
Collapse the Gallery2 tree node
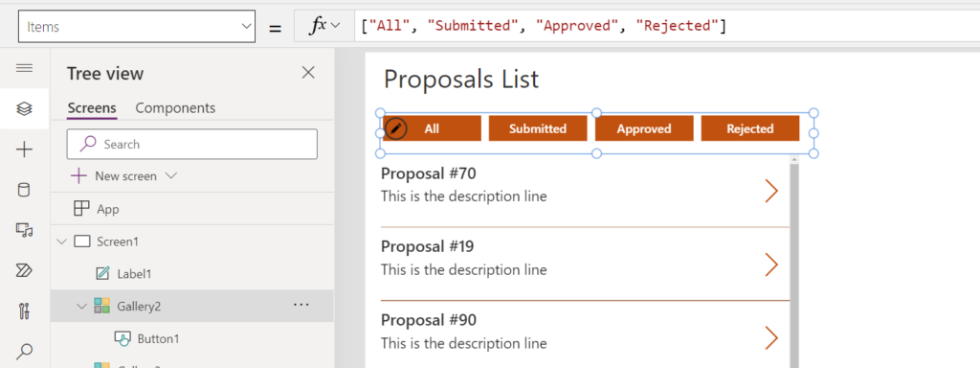click(81, 306)
